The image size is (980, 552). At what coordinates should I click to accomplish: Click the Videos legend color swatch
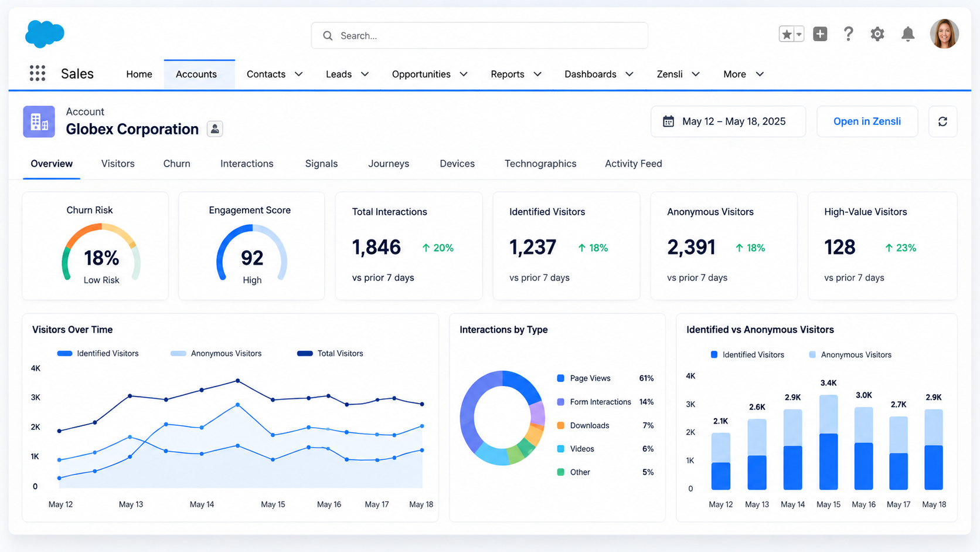pos(560,449)
